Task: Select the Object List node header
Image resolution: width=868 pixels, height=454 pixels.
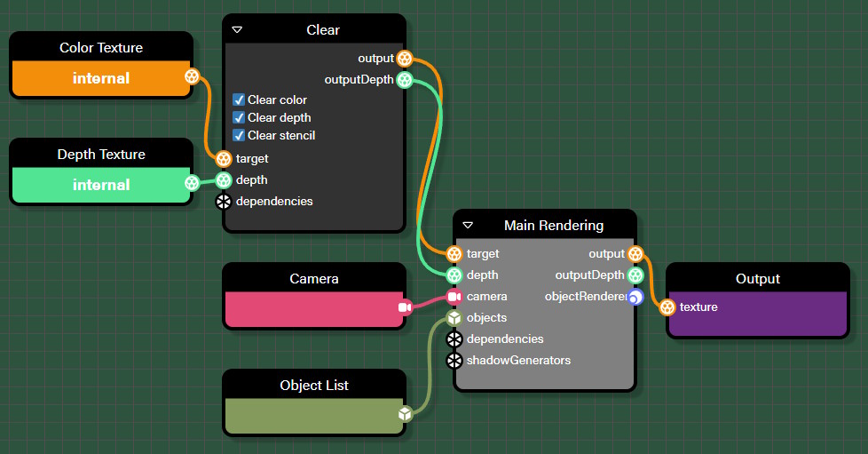Action: pos(314,385)
